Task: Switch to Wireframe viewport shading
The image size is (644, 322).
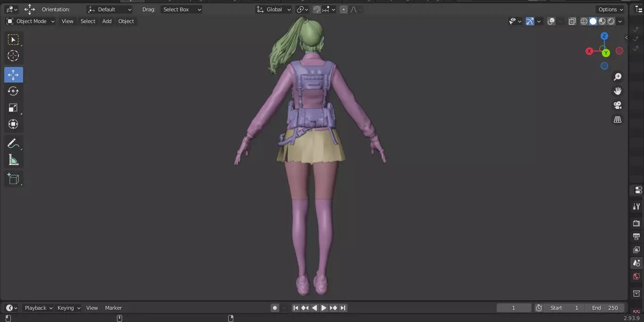Action: click(x=584, y=21)
